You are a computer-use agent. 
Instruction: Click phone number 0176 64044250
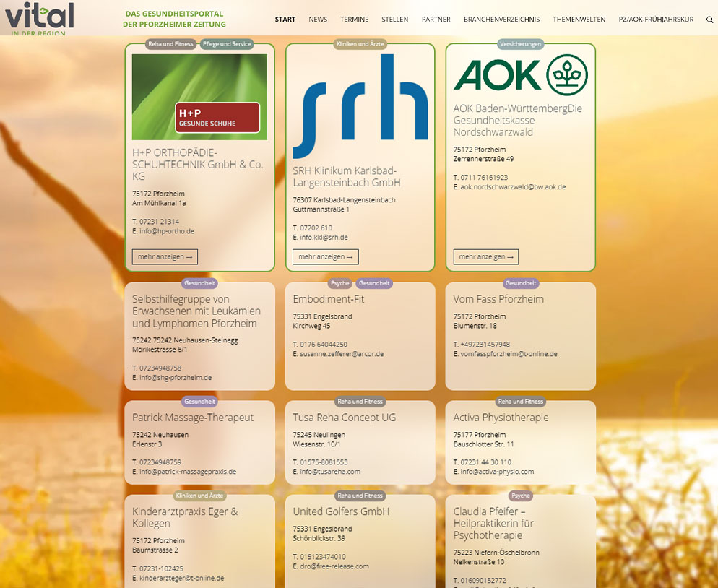[x=324, y=345]
